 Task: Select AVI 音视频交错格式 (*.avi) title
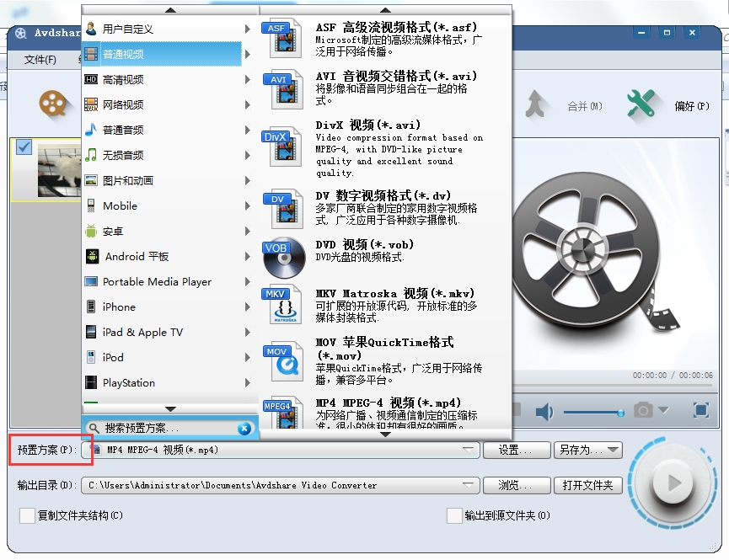(396, 76)
